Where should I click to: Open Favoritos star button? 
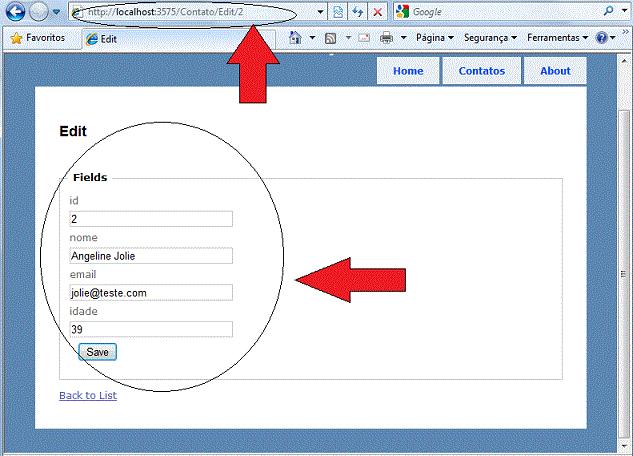point(38,38)
